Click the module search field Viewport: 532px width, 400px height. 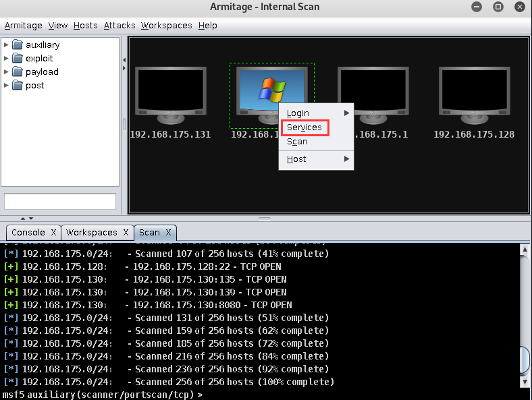(x=60, y=202)
